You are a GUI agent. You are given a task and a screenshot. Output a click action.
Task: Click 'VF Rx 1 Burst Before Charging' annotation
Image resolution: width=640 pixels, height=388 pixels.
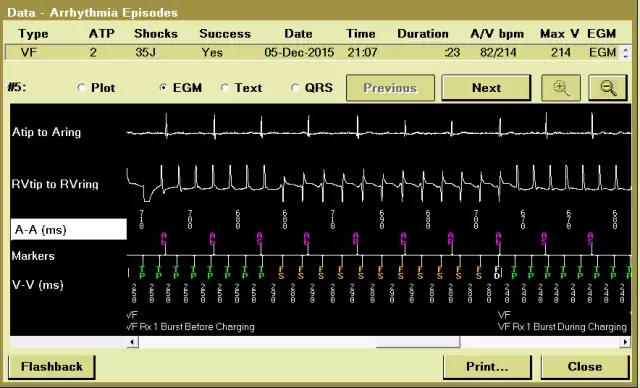(190, 327)
